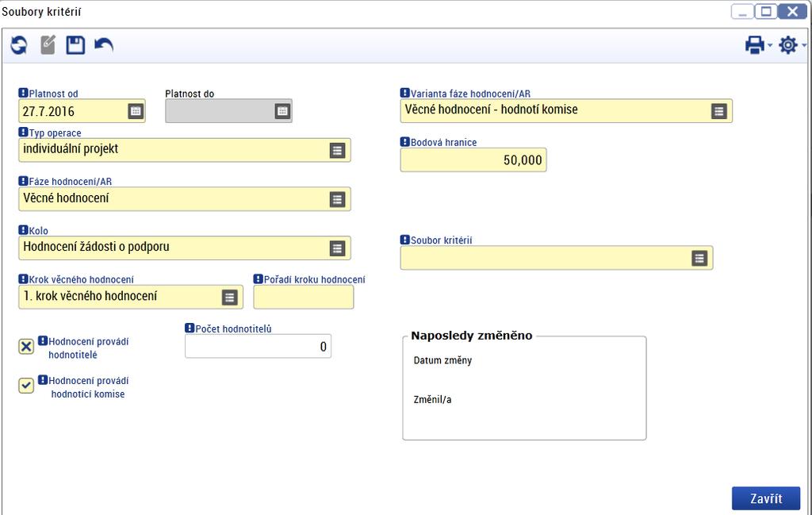Undo changes with the back arrow icon

104,45
